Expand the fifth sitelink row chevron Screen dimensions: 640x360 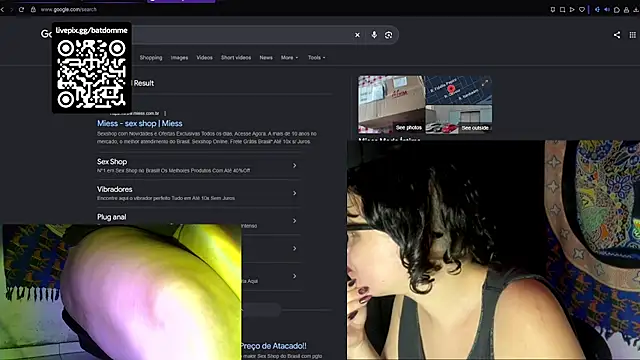[x=294, y=276]
